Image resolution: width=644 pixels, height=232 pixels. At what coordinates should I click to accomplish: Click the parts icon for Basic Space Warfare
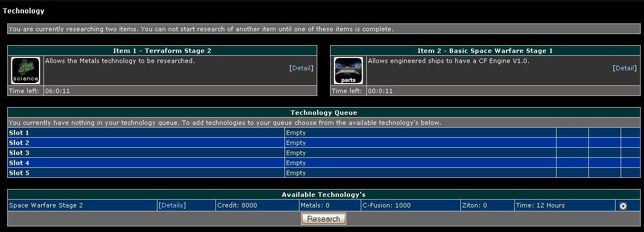coord(348,71)
